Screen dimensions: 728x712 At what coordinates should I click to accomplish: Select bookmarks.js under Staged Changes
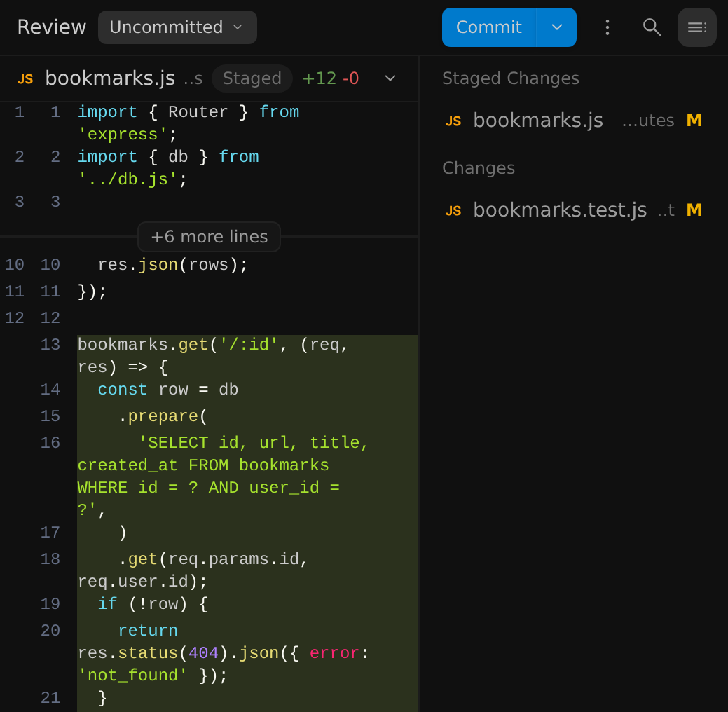click(x=573, y=121)
